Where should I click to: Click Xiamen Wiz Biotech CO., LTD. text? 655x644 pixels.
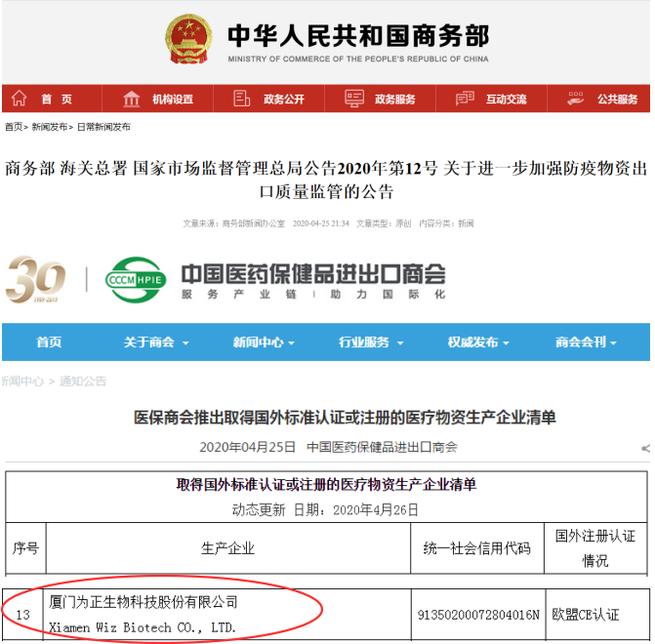click(x=142, y=627)
